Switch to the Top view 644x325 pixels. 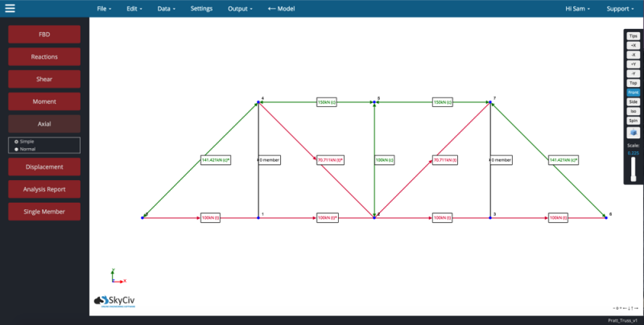click(x=634, y=83)
